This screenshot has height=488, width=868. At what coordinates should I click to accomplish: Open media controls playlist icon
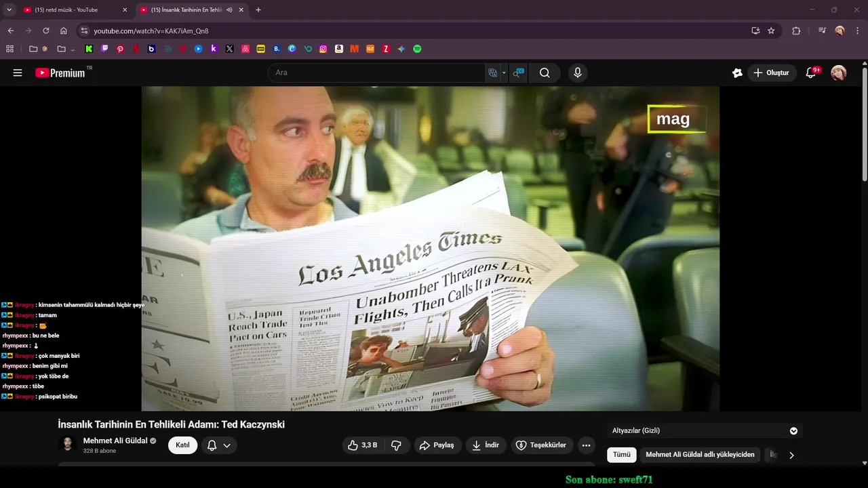click(822, 30)
